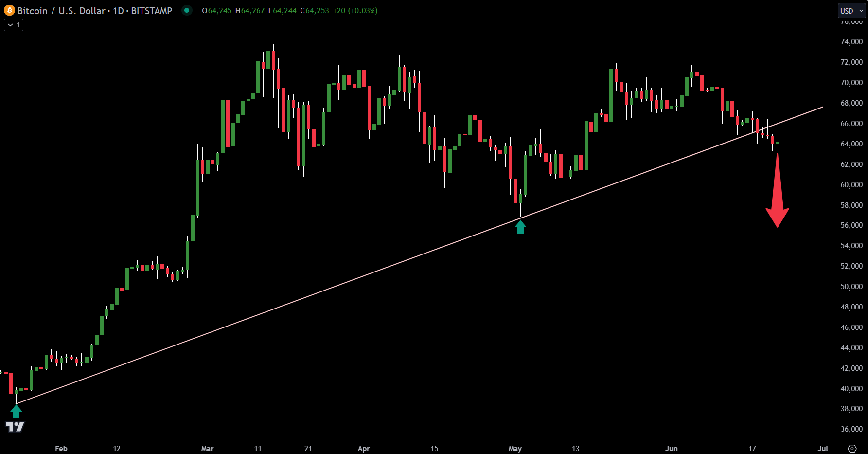Toggle the series visibility via the status circle
Viewport: 868px width, 454px height.
[187, 10]
